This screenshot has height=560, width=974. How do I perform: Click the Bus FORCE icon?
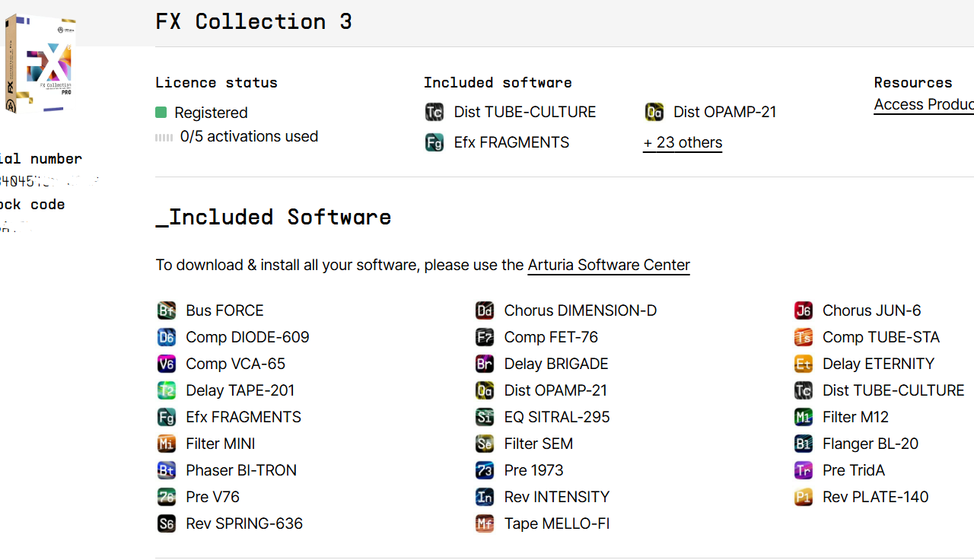click(166, 310)
